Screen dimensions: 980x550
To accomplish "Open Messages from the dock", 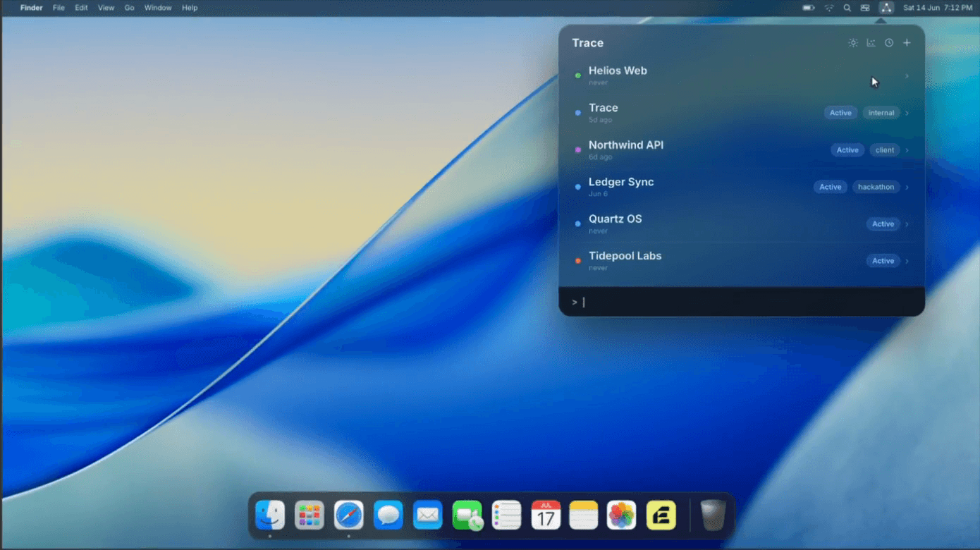I will click(388, 515).
